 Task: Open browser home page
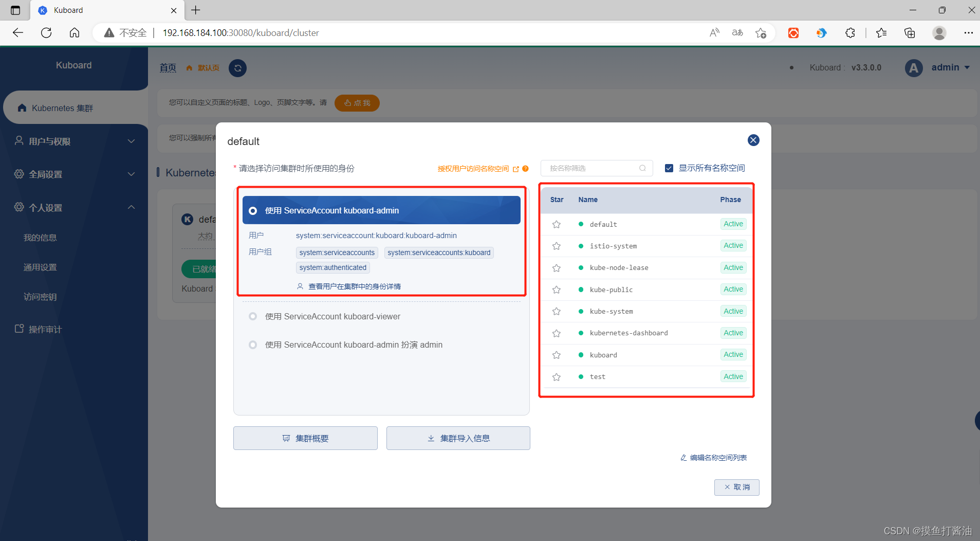pos(75,33)
